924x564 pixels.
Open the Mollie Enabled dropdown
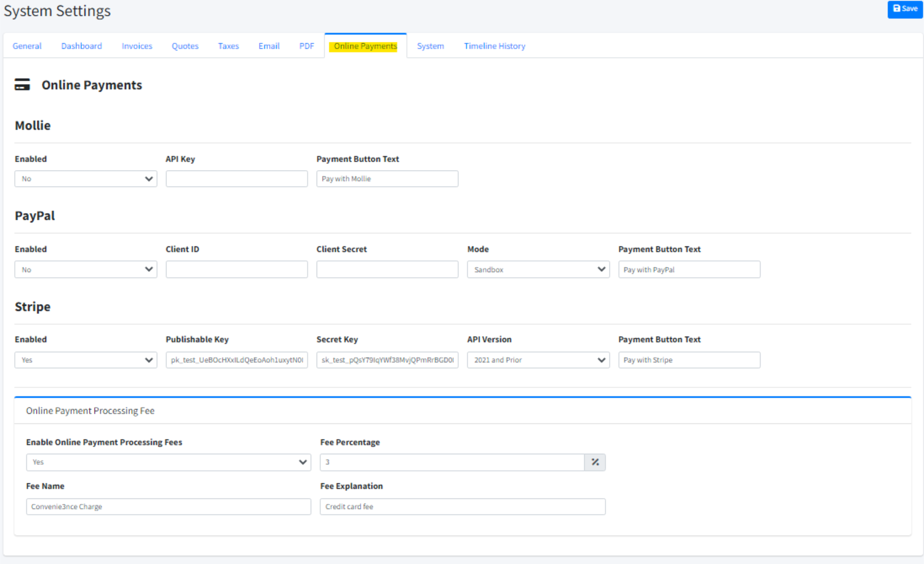click(86, 179)
